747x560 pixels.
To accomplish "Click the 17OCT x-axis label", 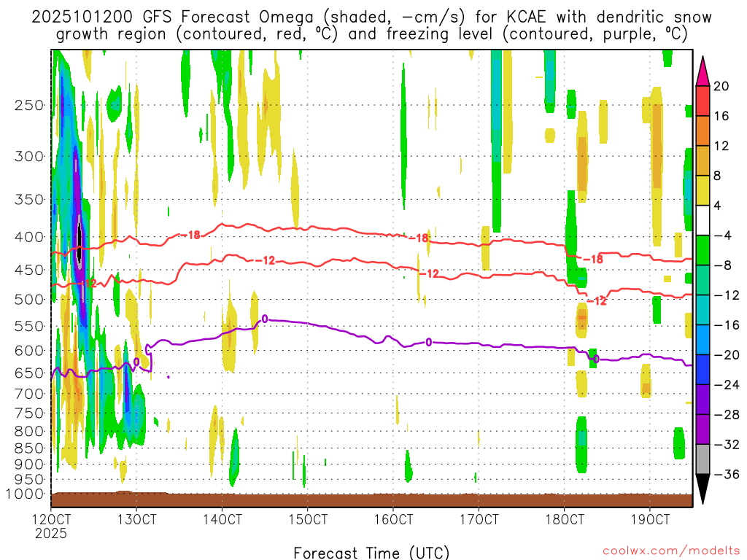I will 479,519.
